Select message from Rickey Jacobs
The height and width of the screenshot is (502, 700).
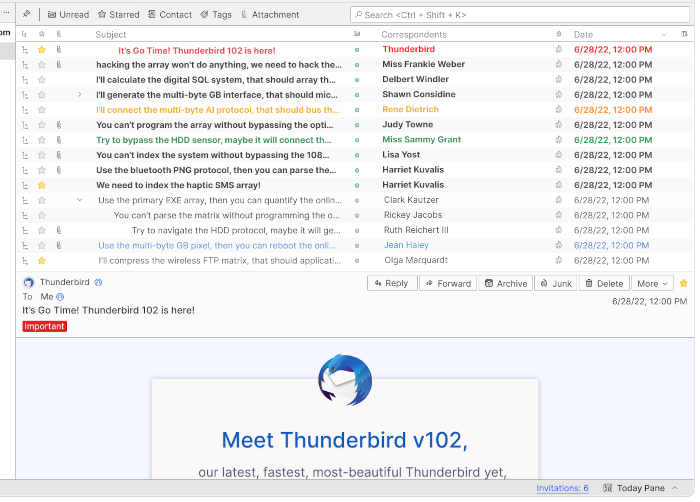[x=355, y=215]
